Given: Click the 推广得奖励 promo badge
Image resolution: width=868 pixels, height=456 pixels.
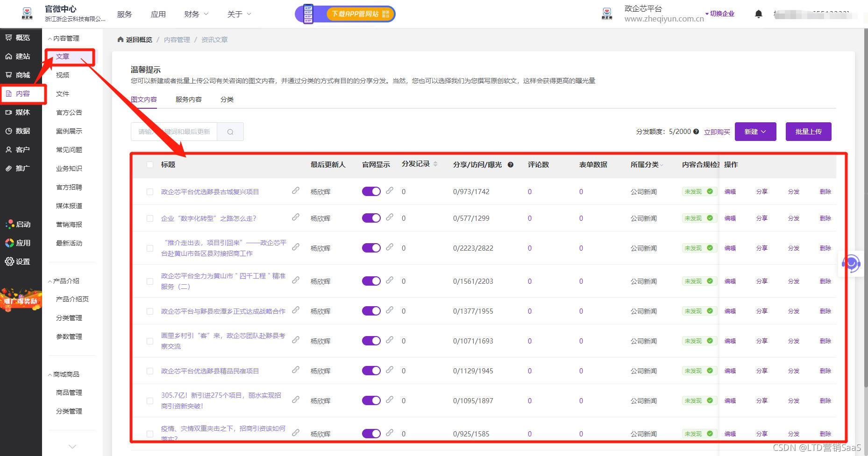Looking at the screenshot, I should click(x=21, y=299).
